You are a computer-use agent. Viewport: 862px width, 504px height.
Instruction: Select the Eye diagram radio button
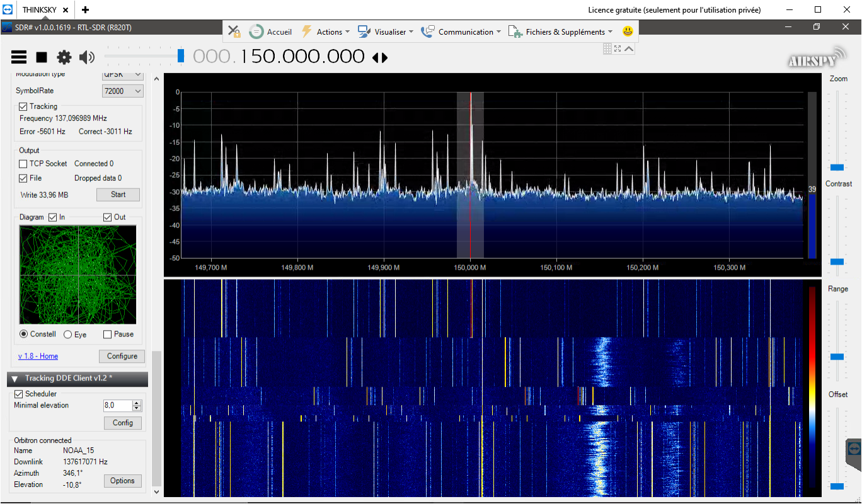click(67, 335)
